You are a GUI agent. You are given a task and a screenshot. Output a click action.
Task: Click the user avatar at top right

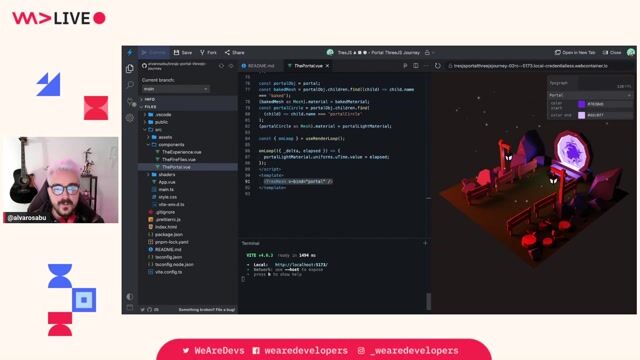pyautogui.click(x=631, y=52)
